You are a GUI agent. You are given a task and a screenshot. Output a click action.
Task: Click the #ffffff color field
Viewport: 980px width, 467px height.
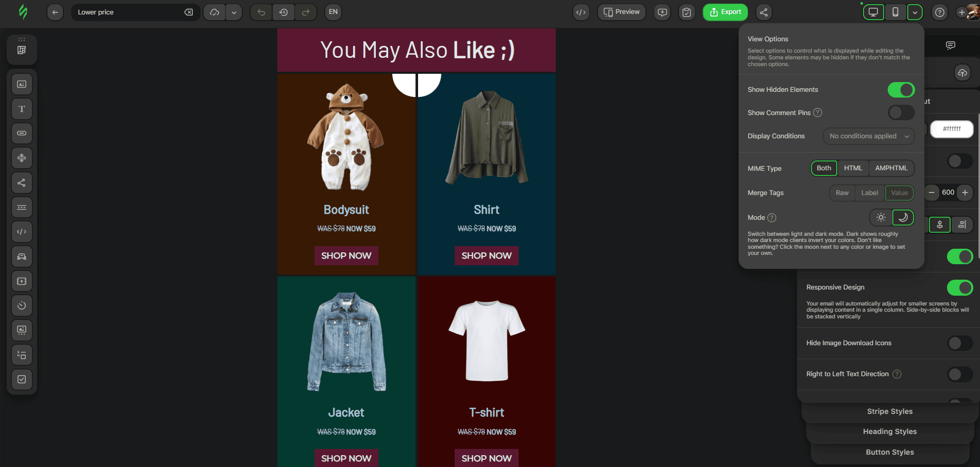pos(952,129)
